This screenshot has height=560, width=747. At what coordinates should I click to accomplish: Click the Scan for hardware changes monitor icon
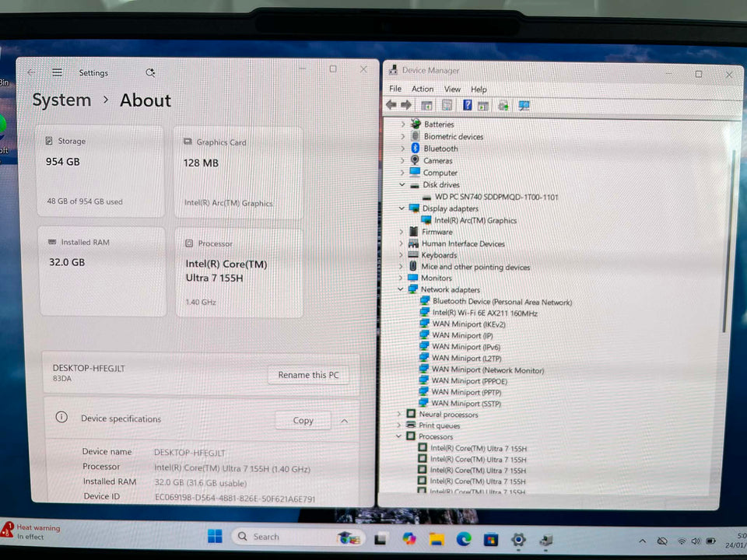[524, 106]
